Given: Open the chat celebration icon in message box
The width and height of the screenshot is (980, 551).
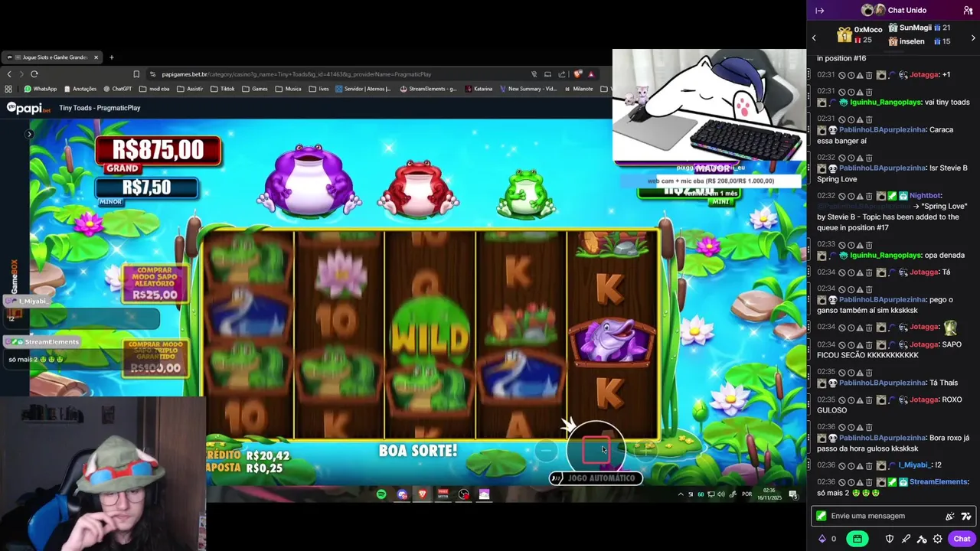Looking at the screenshot, I should click(950, 516).
